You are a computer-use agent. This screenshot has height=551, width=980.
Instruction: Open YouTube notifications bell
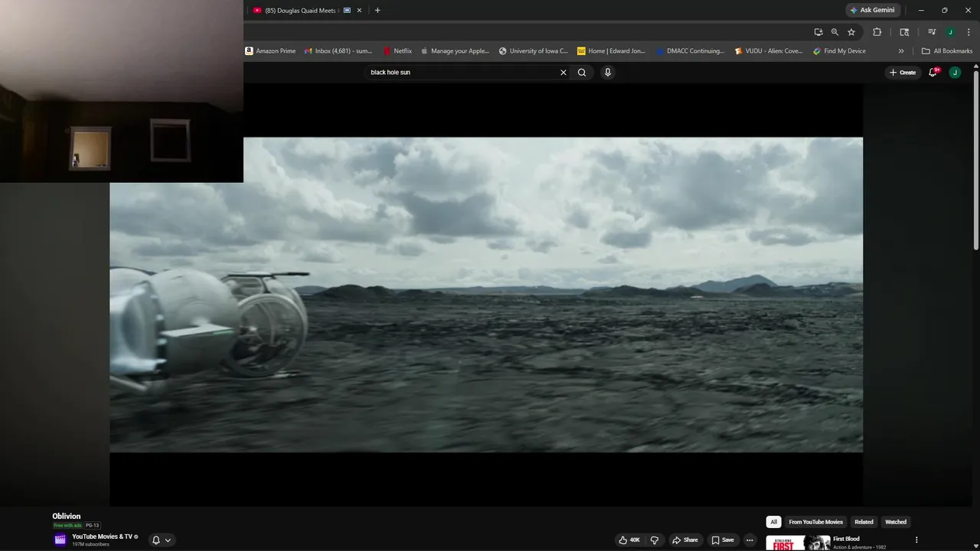(x=933, y=73)
